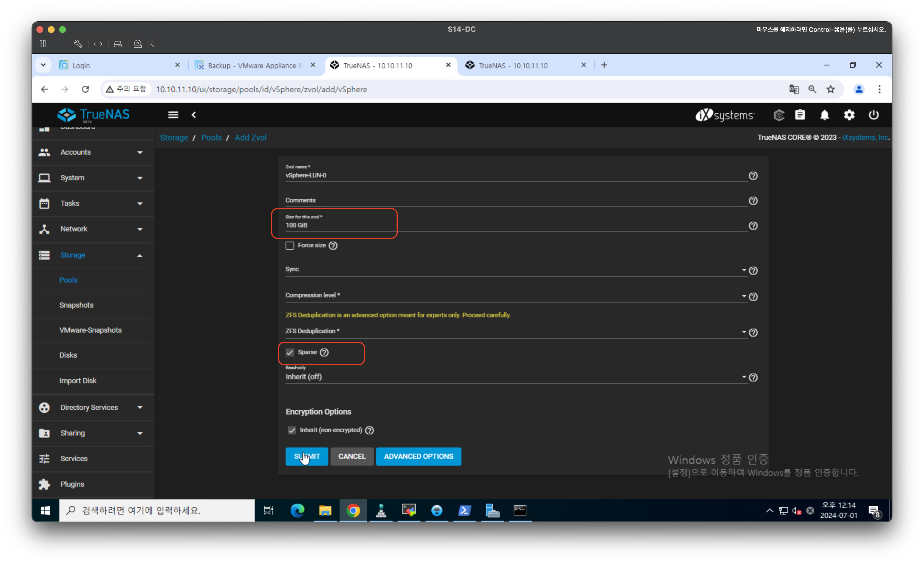
Task: Open Snapshots in the Storage menu
Action: click(x=76, y=305)
